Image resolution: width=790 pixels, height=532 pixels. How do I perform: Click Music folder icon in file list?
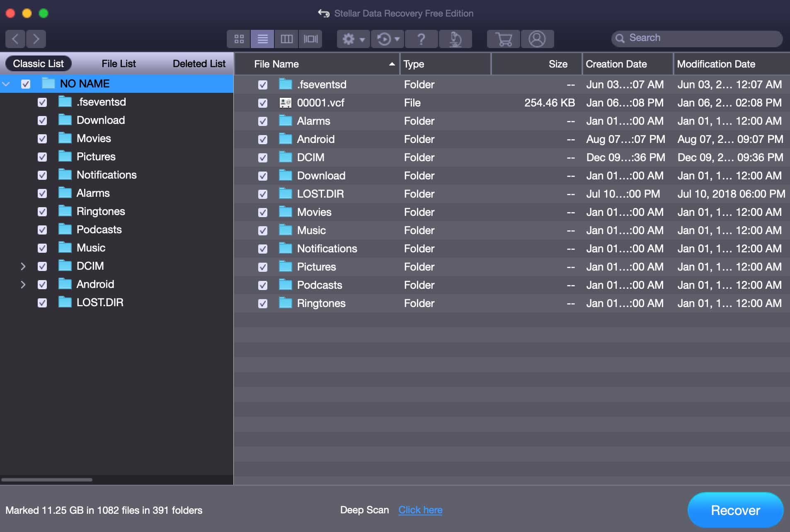click(x=286, y=230)
